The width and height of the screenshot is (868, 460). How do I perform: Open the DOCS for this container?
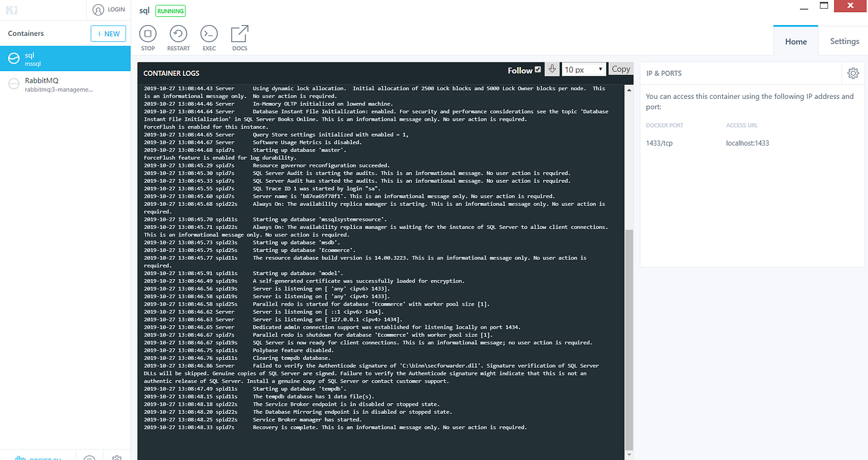239,38
